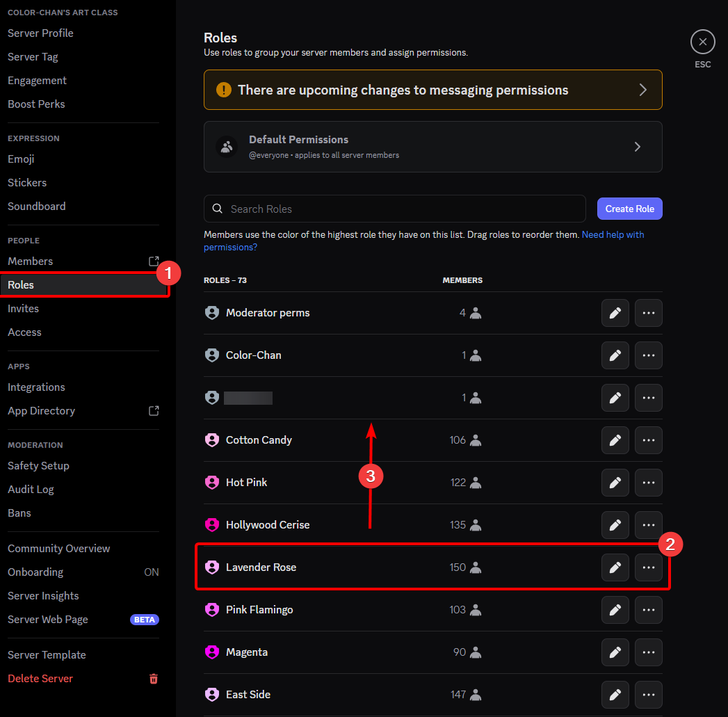Edit the Cotton Candy role via pencil icon
Screen dimensions: 728x717
[615, 440]
